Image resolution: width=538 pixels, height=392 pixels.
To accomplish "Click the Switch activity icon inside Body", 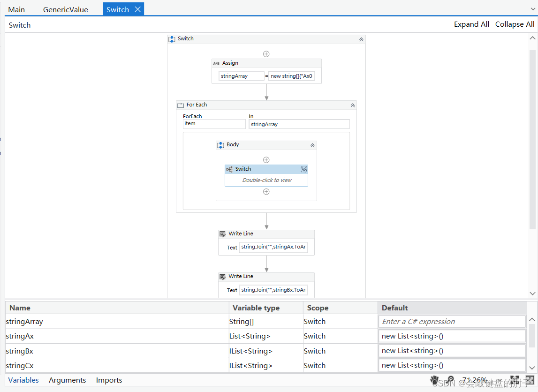I will click(x=229, y=169).
